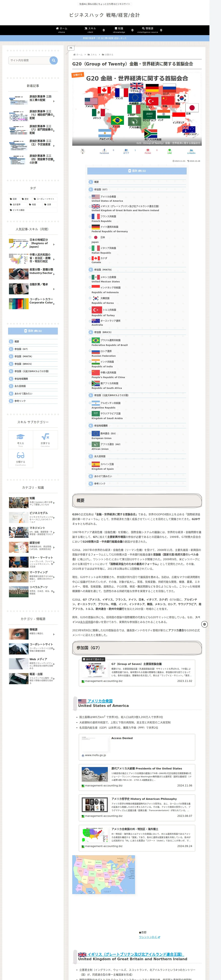Click the ホーム breadcrumb with house icon

(78, 54)
